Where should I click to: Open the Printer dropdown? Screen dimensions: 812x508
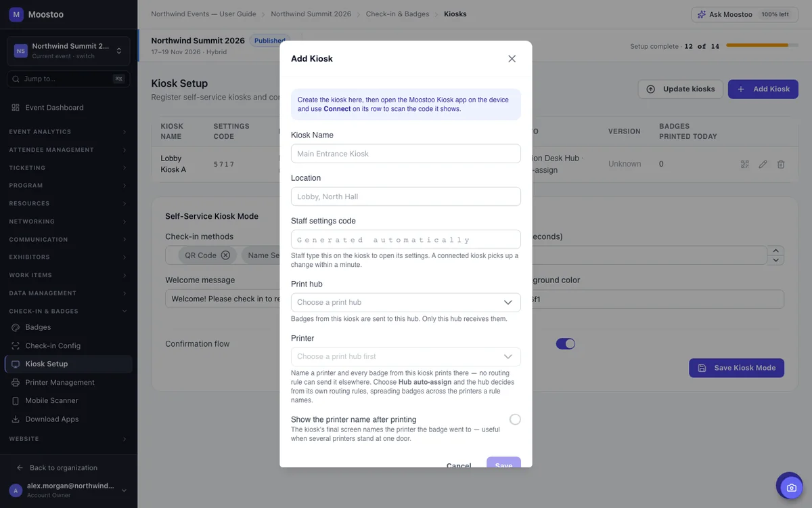(406, 356)
